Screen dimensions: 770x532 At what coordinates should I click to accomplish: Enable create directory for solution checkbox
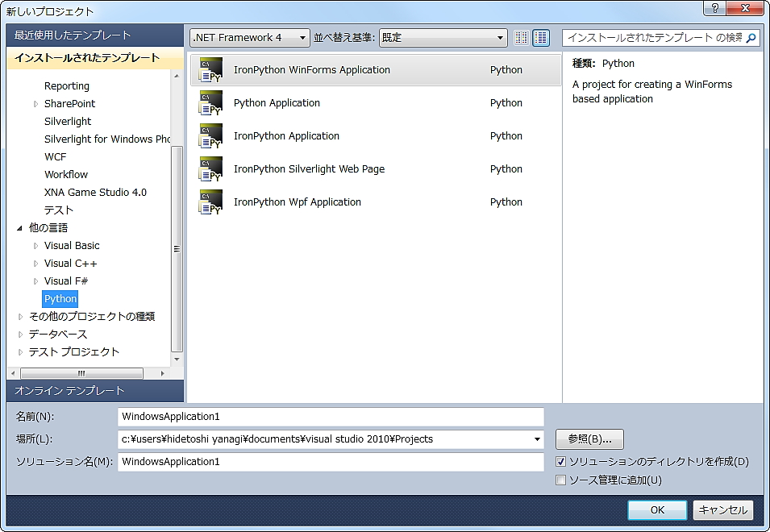point(561,461)
